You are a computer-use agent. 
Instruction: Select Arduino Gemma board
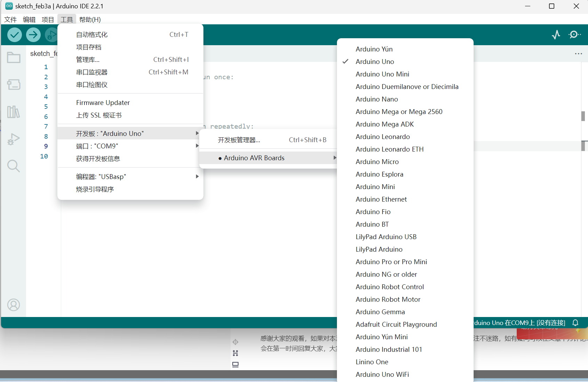click(405, 312)
